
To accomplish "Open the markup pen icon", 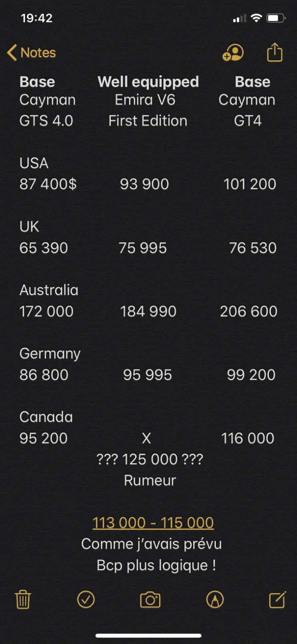I will 215,599.
